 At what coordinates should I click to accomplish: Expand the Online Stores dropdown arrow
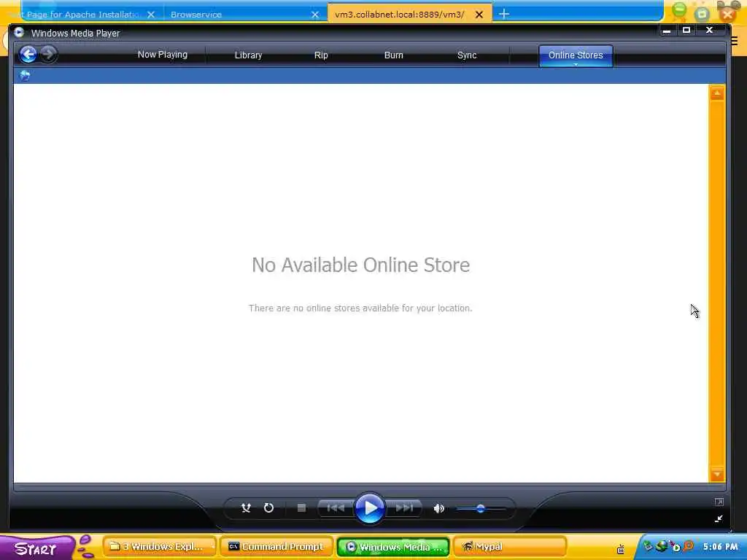point(576,64)
